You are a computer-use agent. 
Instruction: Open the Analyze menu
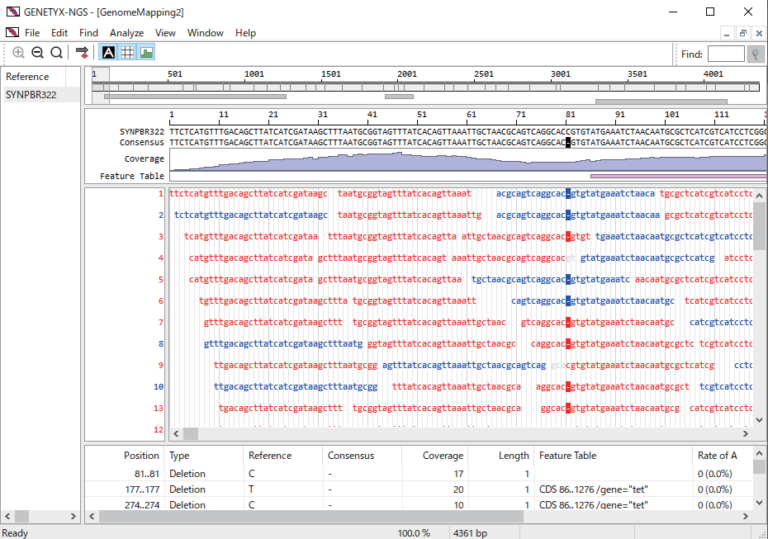(x=127, y=33)
